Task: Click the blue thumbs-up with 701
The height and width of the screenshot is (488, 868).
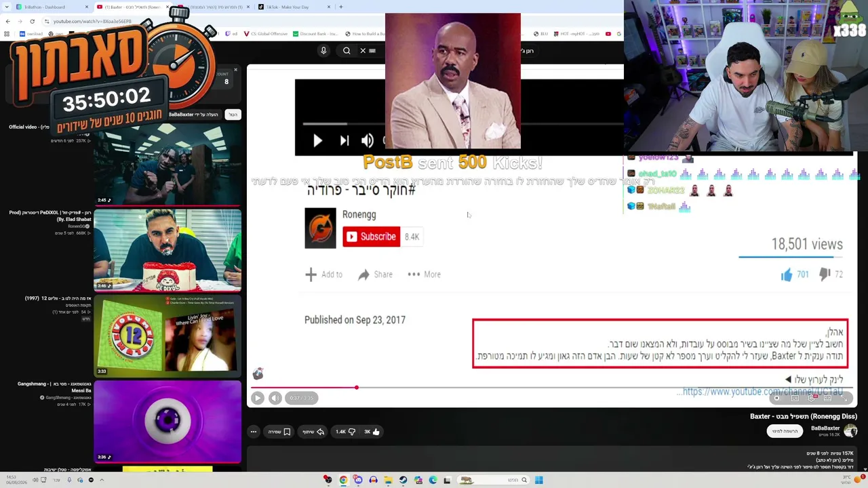Action: 787,274
